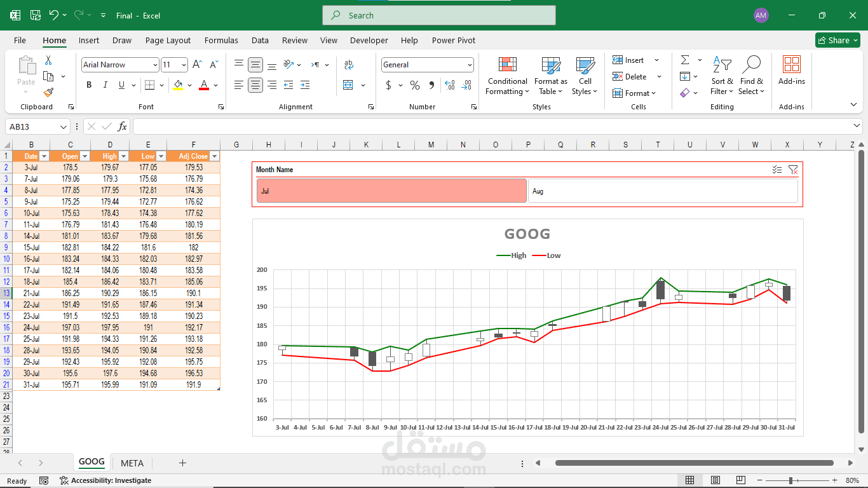Open the font name Arial Narrow dropdown

155,65
